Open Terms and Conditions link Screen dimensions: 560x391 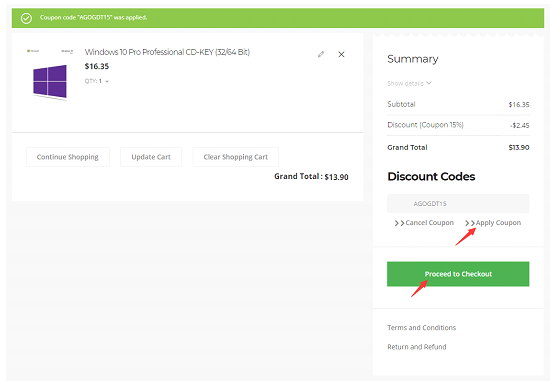[x=421, y=327]
